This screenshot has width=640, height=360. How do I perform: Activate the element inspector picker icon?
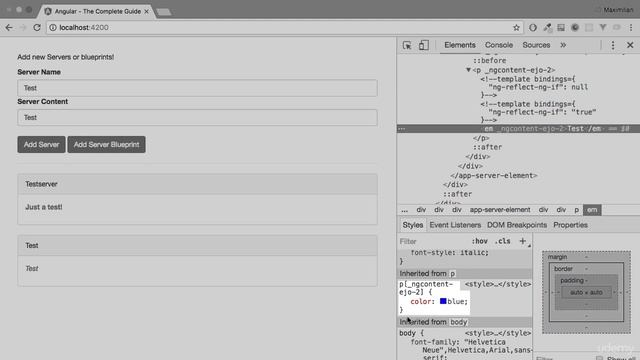point(407,45)
